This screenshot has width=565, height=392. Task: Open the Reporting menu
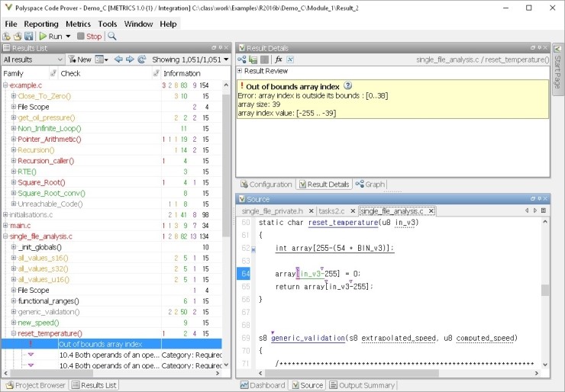[x=41, y=24]
